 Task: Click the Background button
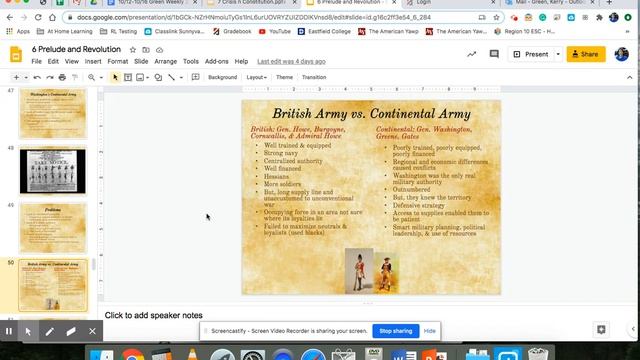pyautogui.click(x=222, y=77)
